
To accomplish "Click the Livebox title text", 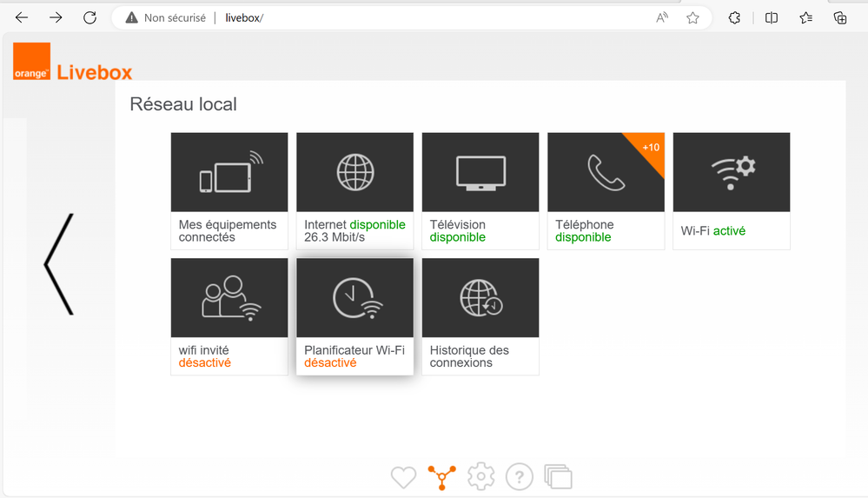I will (95, 72).
